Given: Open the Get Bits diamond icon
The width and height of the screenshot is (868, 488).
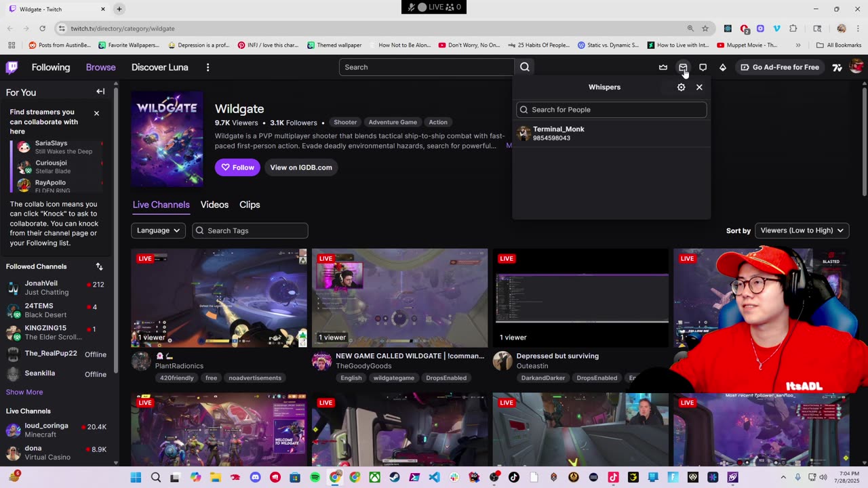Looking at the screenshot, I should point(722,67).
